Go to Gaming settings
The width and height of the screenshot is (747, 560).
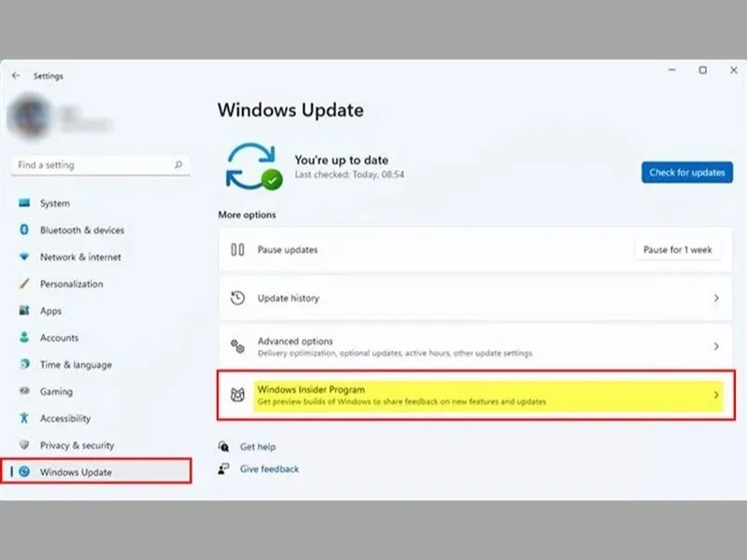point(56,391)
